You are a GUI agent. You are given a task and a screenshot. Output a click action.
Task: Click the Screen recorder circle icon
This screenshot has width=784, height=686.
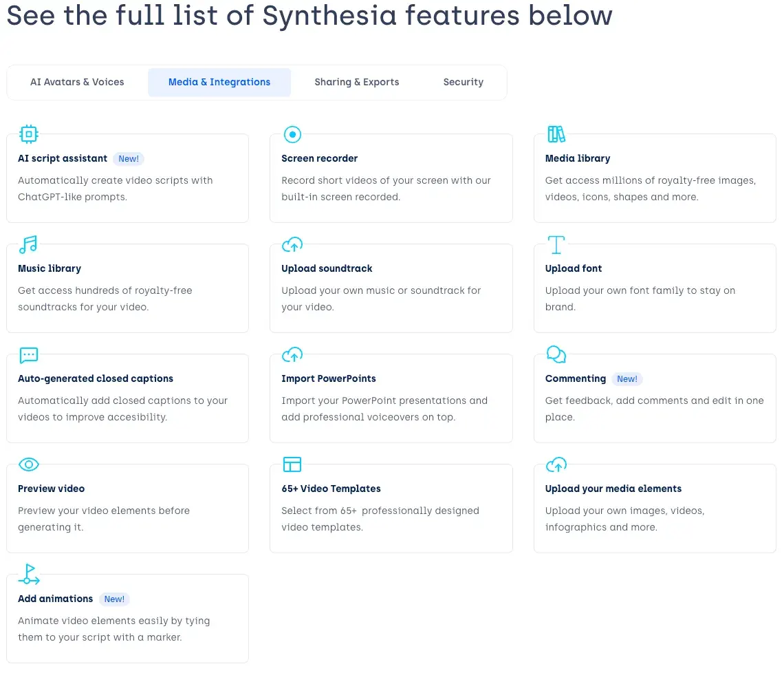pos(292,135)
